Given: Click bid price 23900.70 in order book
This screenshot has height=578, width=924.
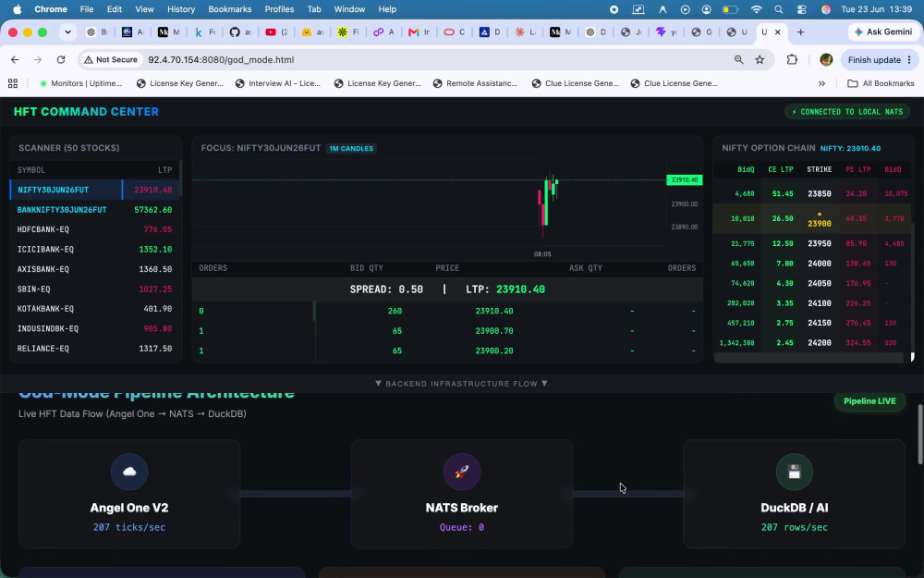Looking at the screenshot, I should pyautogui.click(x=493, y=331).
